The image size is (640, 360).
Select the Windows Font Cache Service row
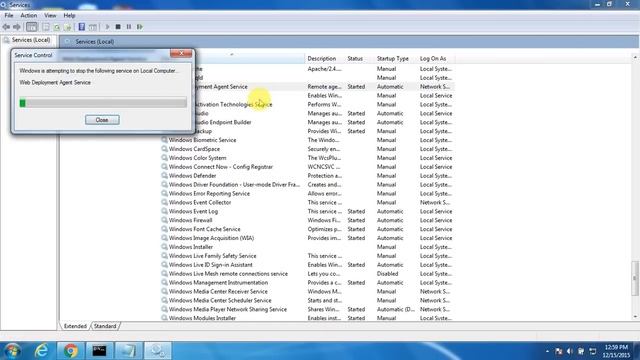[307, 229]
